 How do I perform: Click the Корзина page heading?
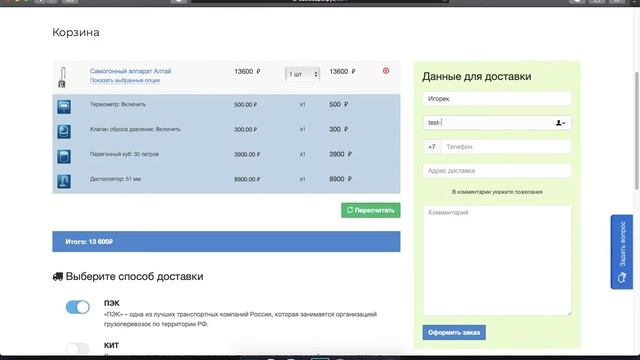point(76,32)
